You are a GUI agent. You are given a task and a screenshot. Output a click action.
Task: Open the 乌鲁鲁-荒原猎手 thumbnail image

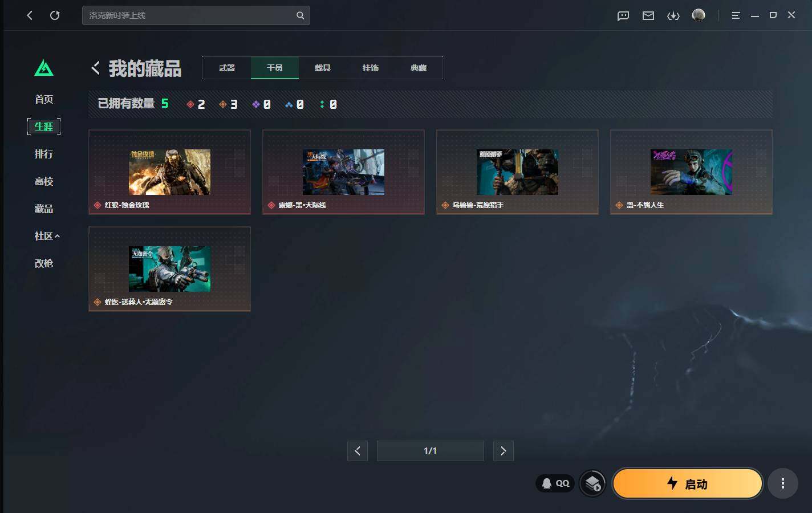pos(517,172)
